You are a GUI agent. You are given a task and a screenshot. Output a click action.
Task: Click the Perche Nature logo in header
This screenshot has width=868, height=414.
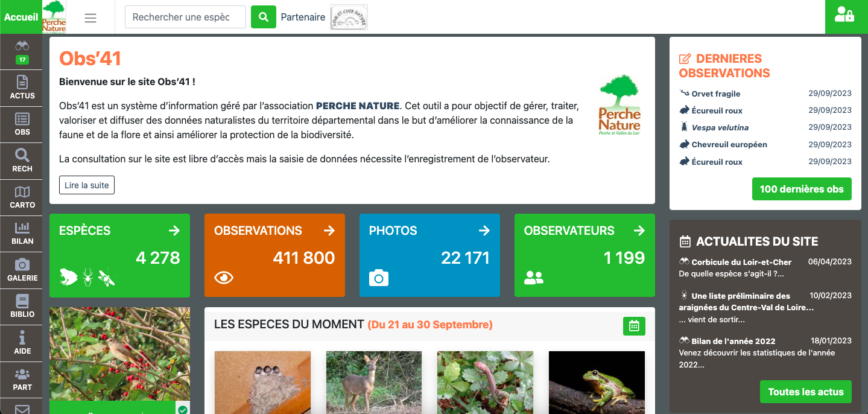click(54, 17)
